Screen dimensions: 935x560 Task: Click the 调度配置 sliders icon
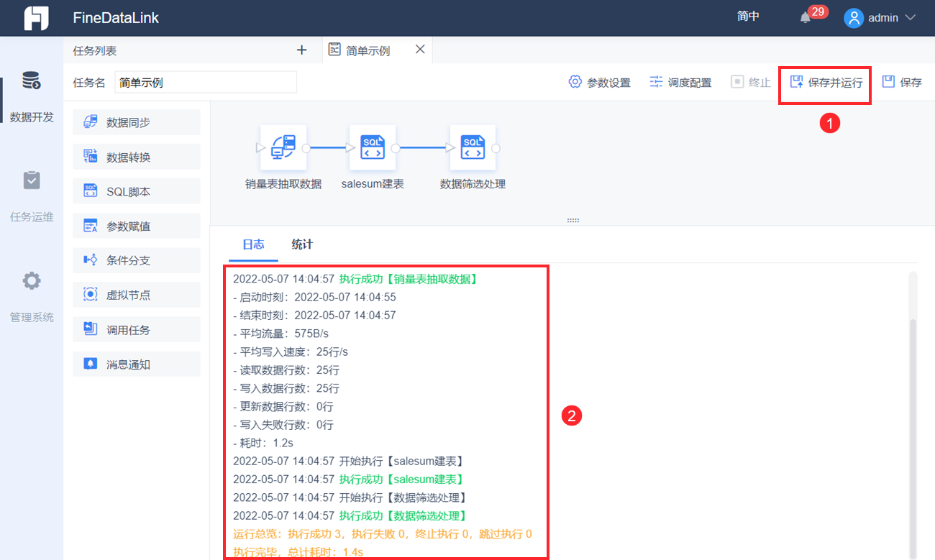point(656,81)
